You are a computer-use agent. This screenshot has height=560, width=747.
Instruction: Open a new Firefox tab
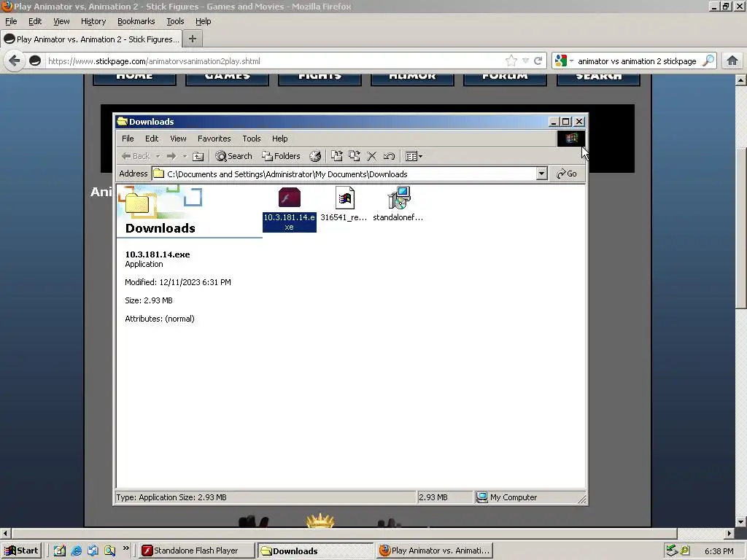[x=193, y=39]
